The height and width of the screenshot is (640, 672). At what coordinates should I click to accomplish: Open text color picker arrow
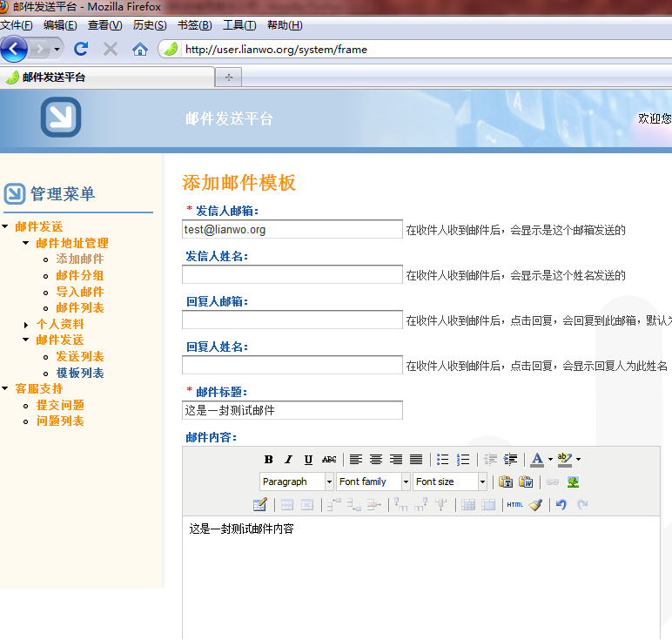550,460
